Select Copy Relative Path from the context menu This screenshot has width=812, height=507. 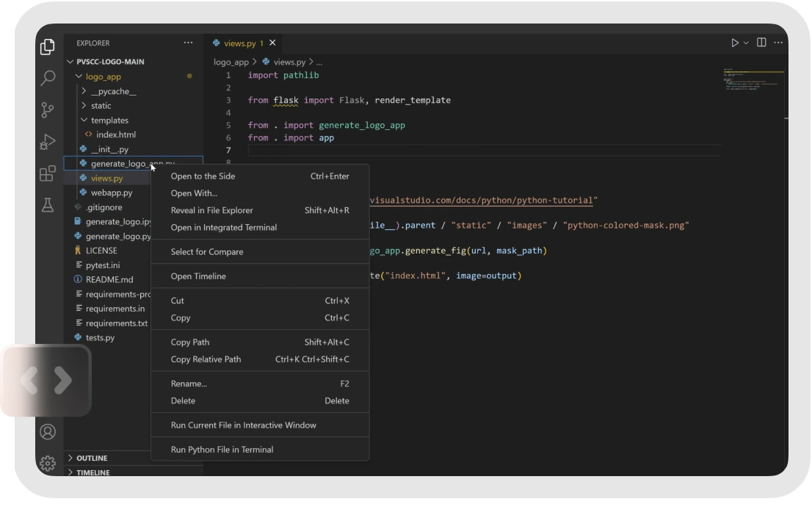pyautogui.click(x=206, y=359)
